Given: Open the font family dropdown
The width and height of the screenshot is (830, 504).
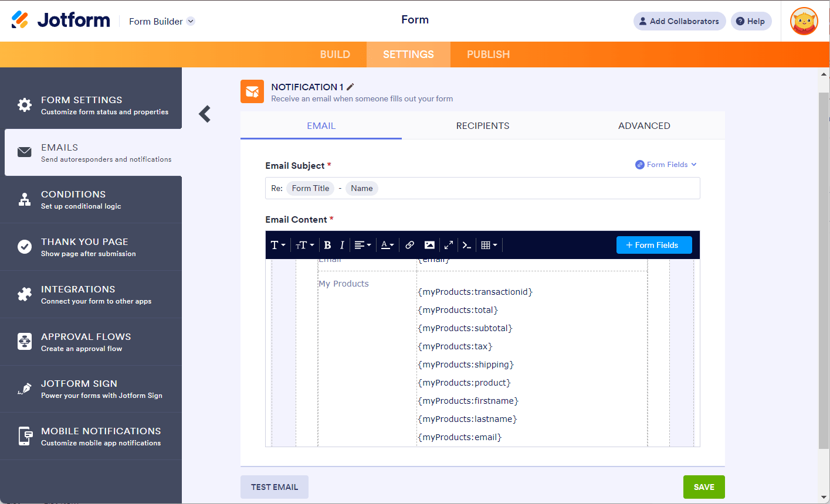Looking at the screenshot, I should click(277, 245).
